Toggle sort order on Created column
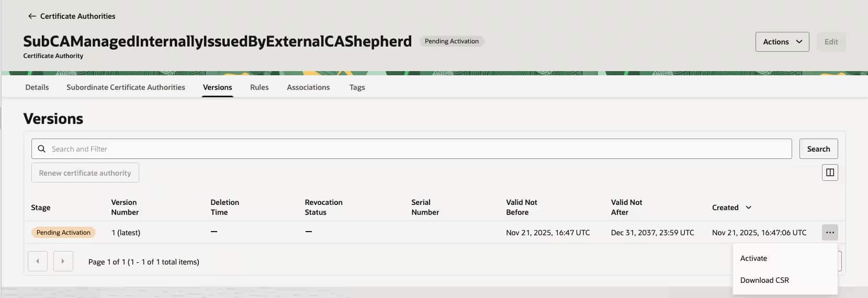 (748, 208)
